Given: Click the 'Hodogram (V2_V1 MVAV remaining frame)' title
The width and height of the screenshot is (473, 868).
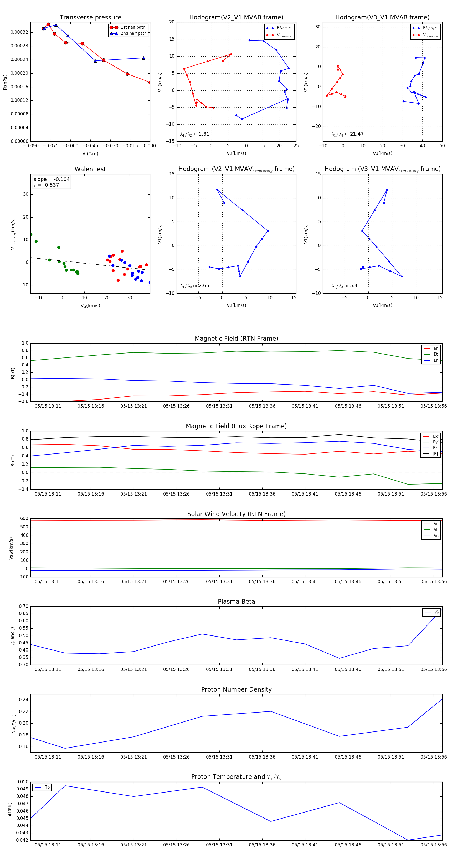Looking at the screenshot, I should click(236, 169).
